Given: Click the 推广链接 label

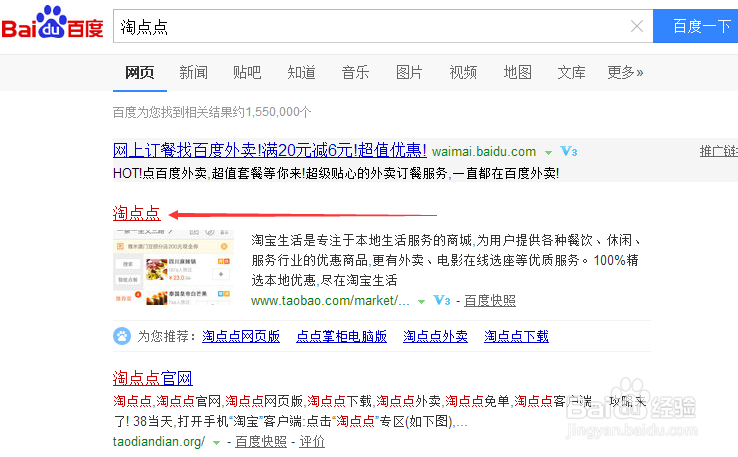Looking at the screenshot, I should tap(719, 151).
